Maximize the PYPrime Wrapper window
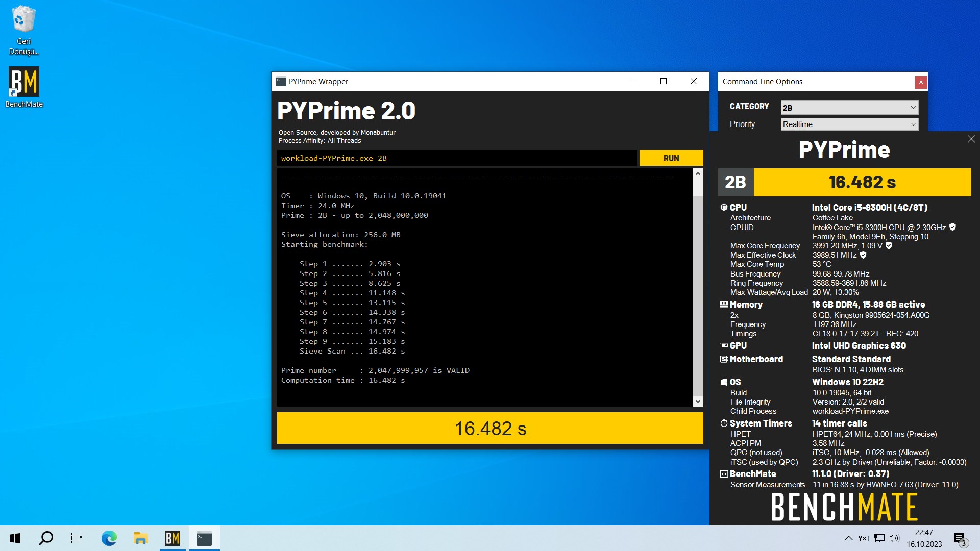980x551 pixels. pos(664,82)
